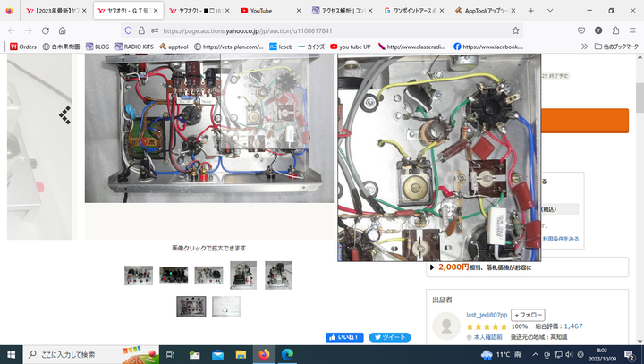The width and height of the screenshot is (644, 364).
Task: Open a new tab with plus button
Action: [x=530, y=11]
